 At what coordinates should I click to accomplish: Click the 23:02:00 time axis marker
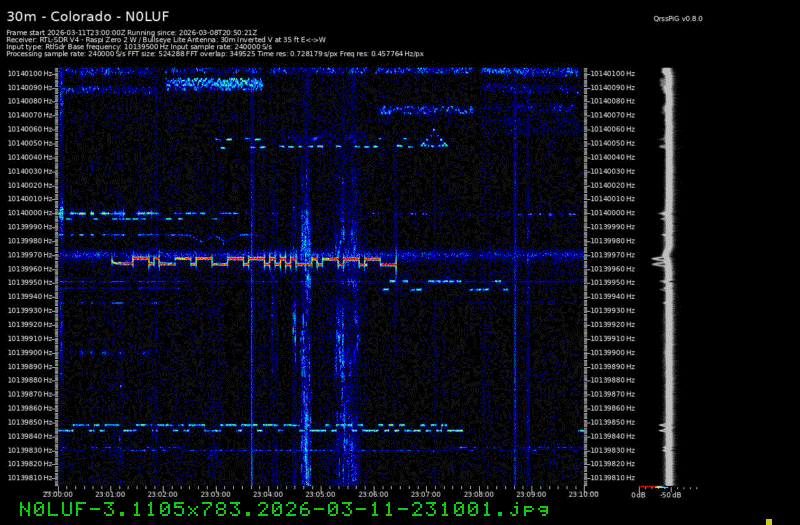163,493
